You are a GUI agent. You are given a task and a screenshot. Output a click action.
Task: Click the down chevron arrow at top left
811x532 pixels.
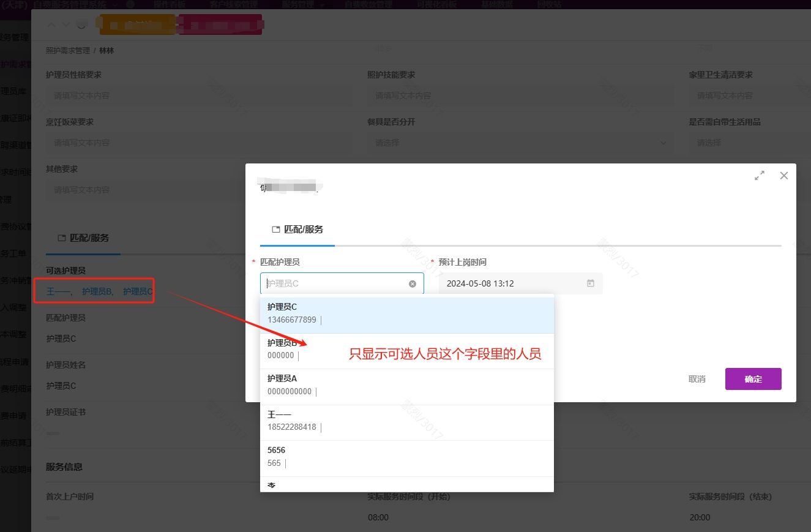click(x=64, y=24)
